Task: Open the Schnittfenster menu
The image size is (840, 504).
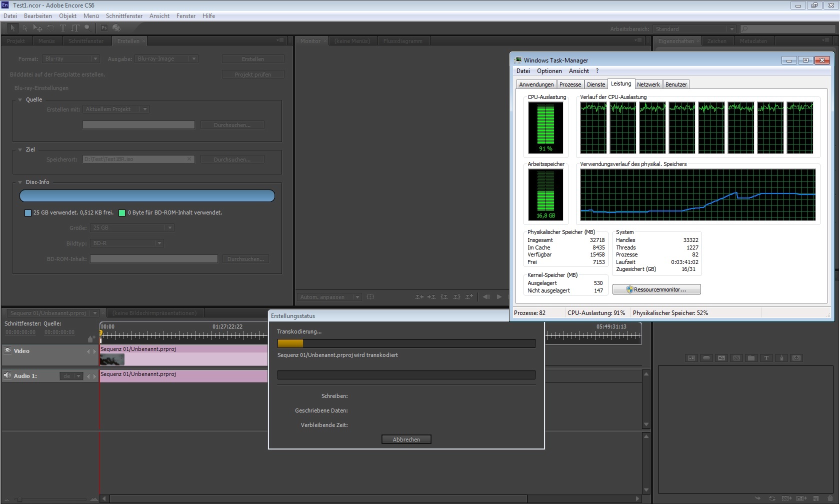Action: [x=124, y=16]
